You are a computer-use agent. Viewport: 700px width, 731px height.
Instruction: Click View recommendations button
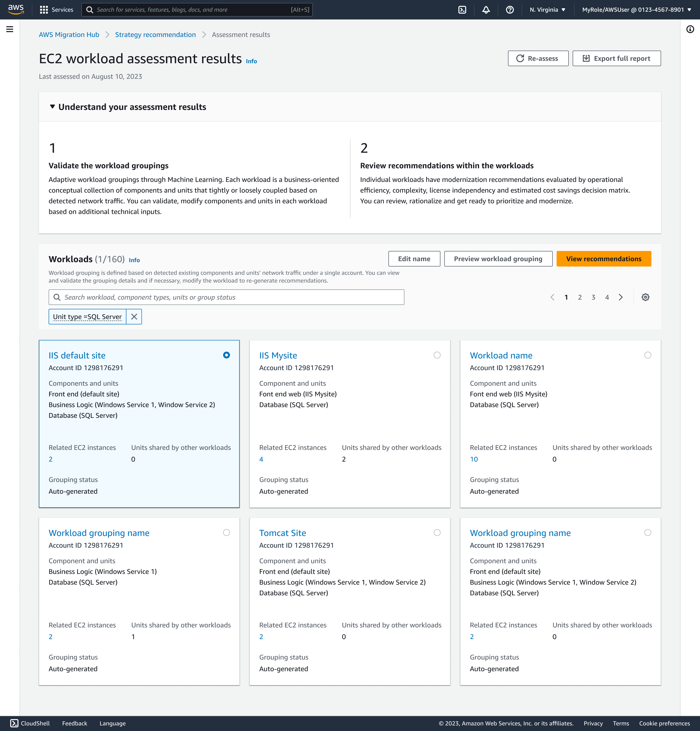pyautogui.click(x=604, y=259)
